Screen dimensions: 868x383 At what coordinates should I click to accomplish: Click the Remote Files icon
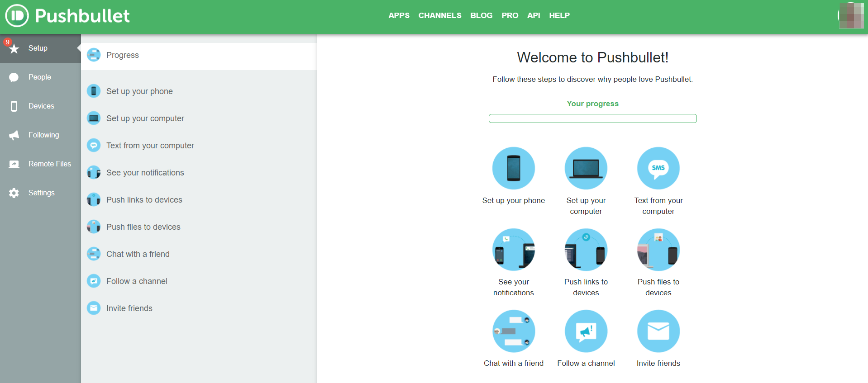coord(14,164)
